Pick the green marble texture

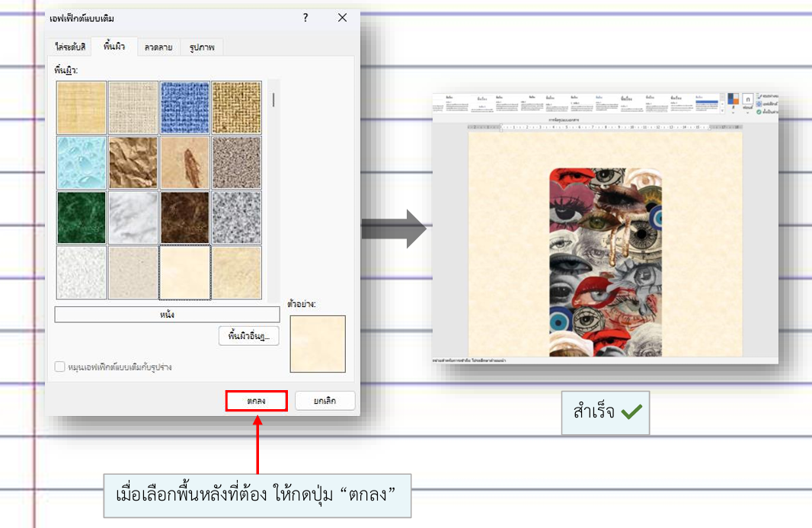82,217
